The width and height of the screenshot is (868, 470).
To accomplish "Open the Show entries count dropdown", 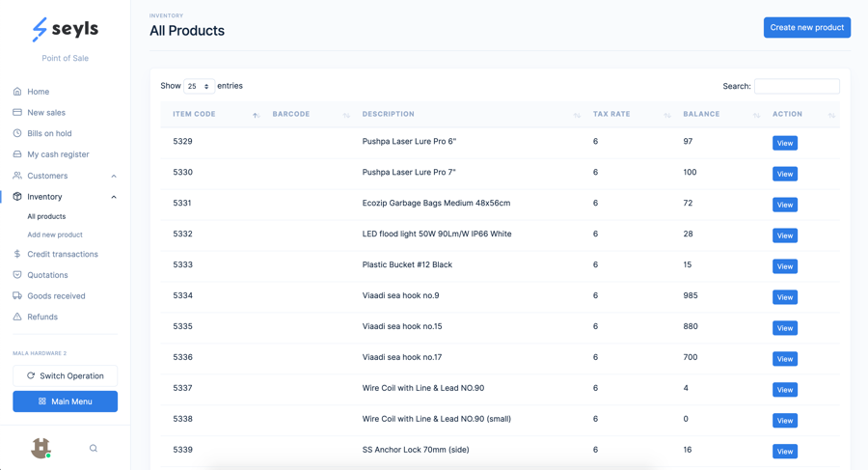I will tap(199, 86).
